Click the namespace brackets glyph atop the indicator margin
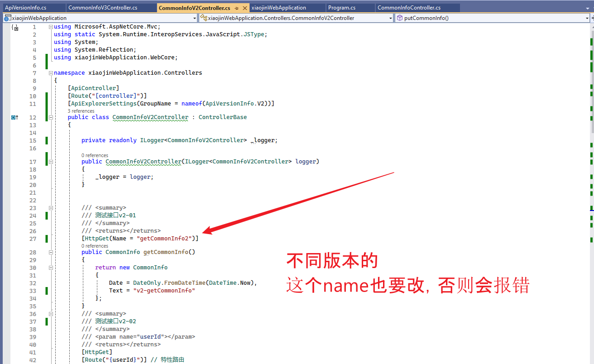This screenshot has height=364, width=594. 14,27
